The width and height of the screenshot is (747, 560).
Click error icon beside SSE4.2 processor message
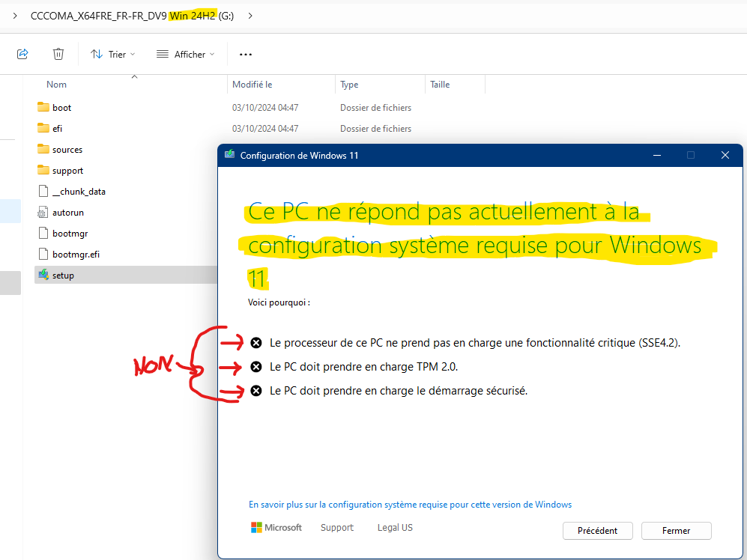pyautogui.click(x=256, y=343)
